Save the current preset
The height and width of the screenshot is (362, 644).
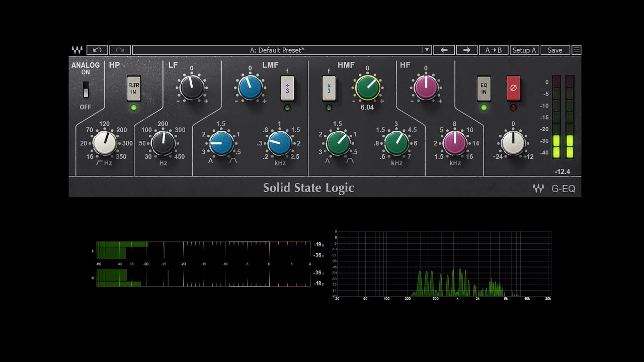pos(555,50)
